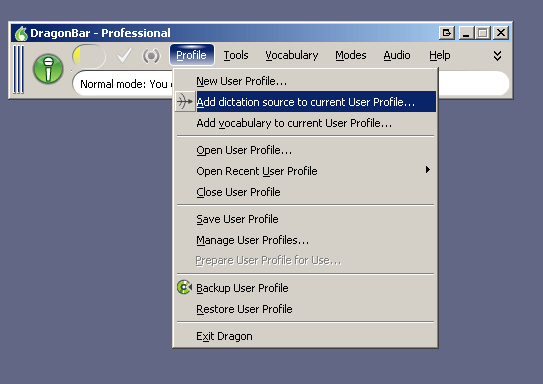Minimize the DragonBar window

point(466,33)
